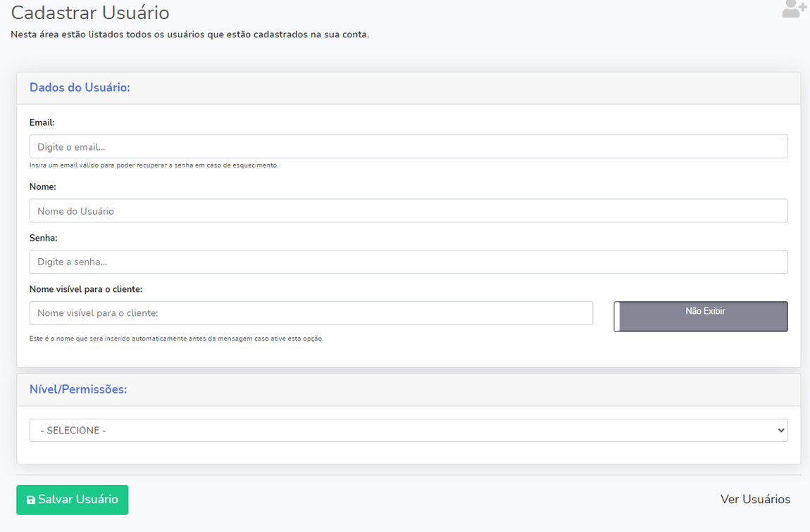Image resolution: width=810 pixels, height=532 pixels.
Task: Click into the Nome do Usuário field
Action: point(409,210)
